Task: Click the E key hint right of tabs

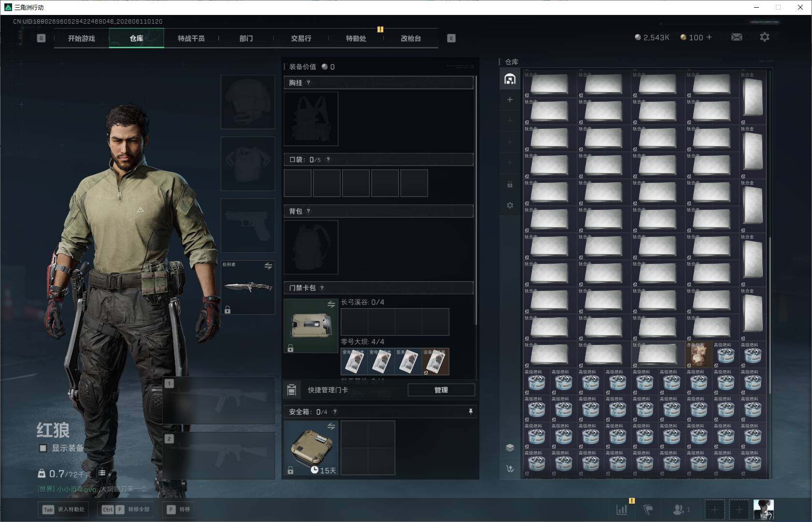Action: 451,38
